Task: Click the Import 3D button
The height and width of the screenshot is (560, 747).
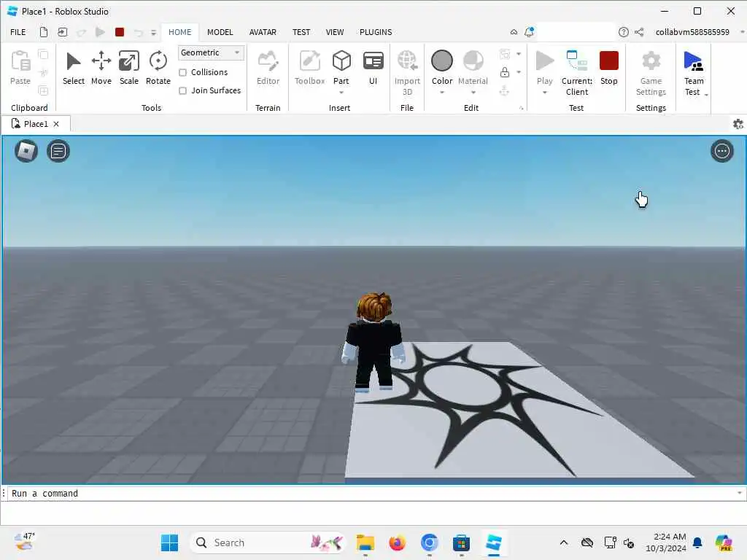Action: click(407, 73)
